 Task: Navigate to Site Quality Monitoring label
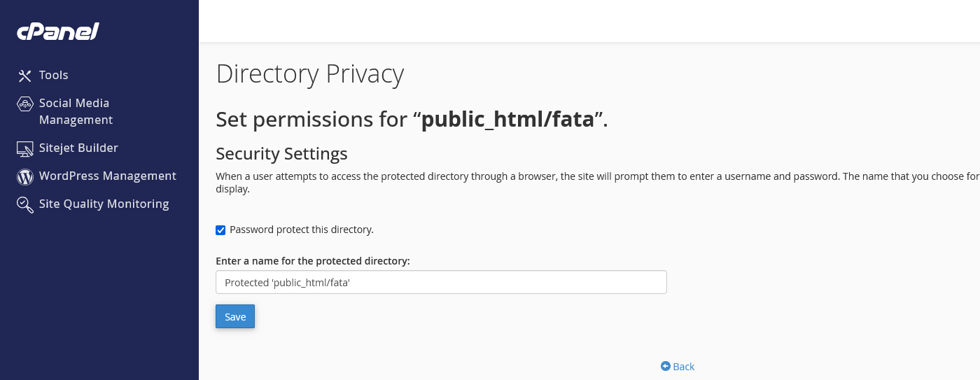click(104, 204)
